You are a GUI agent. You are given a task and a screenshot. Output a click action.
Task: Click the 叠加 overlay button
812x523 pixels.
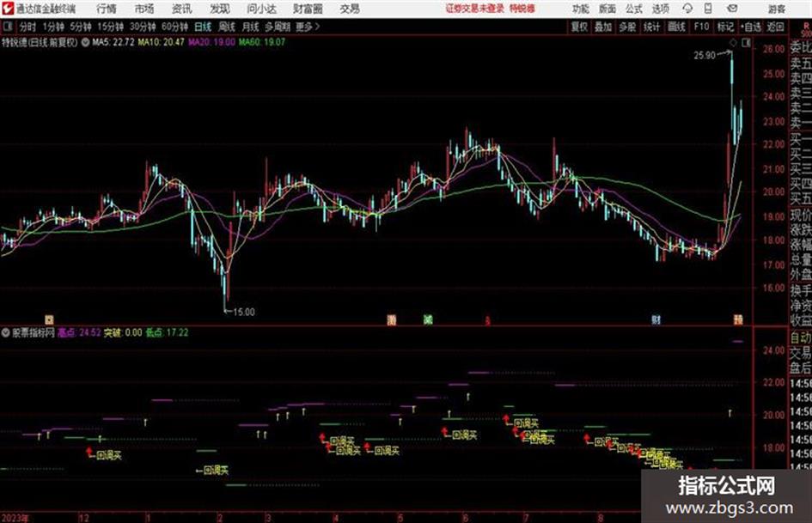[x=603, y=27]
